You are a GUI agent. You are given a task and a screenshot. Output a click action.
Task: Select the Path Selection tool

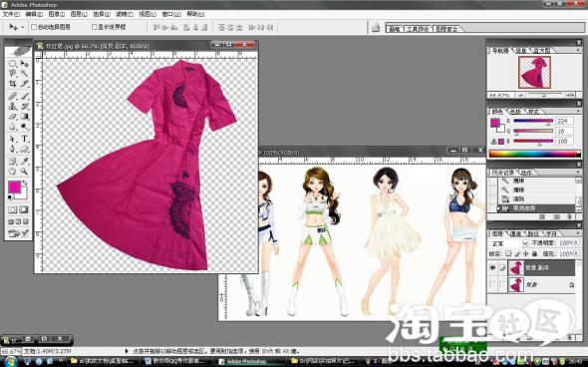tap(13, 139)
